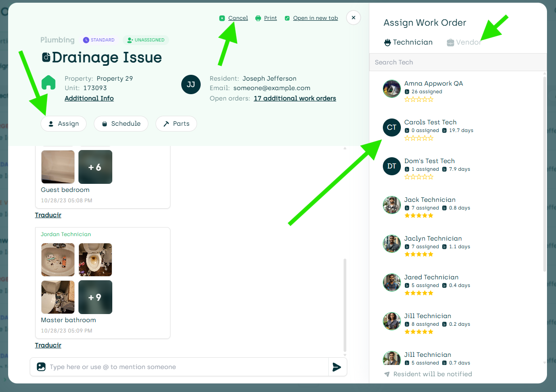Viewport: 556px width, 392px height.
Task: Click the green home property icon
Action: 48,83
